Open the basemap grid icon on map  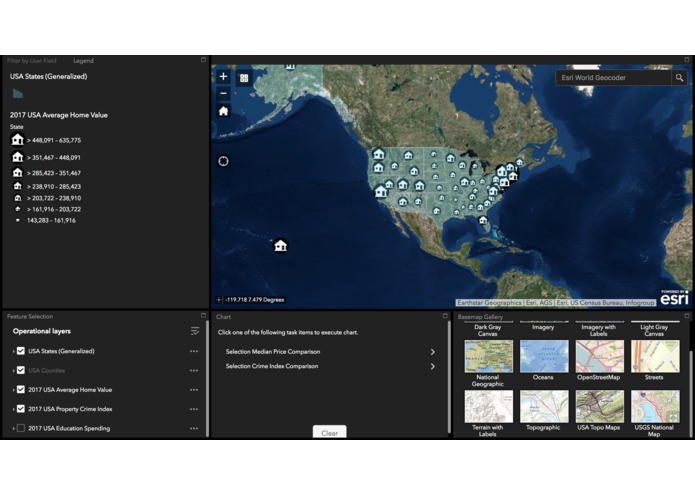244,78
